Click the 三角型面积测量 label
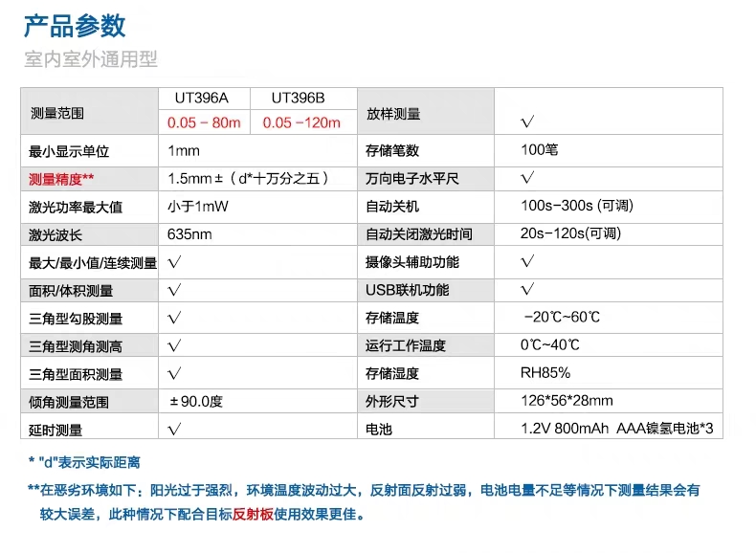This screenshot has width=756, height=553. click(76, 375)
